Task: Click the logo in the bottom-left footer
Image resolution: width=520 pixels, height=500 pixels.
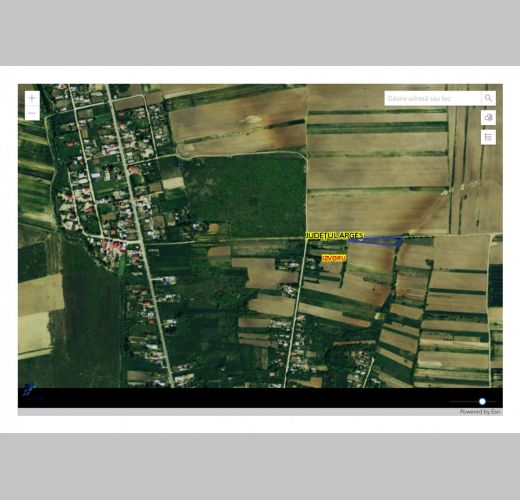Action: (31, 392)
